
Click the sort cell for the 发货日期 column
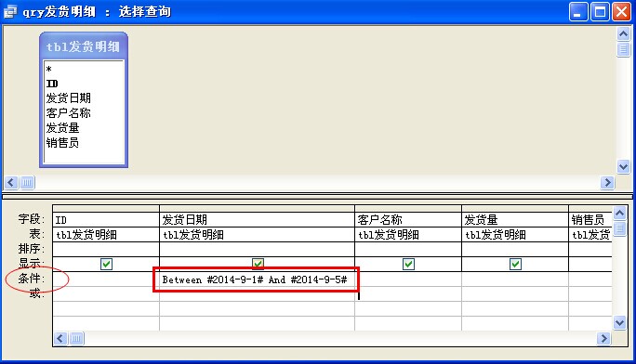coord(258,250)
